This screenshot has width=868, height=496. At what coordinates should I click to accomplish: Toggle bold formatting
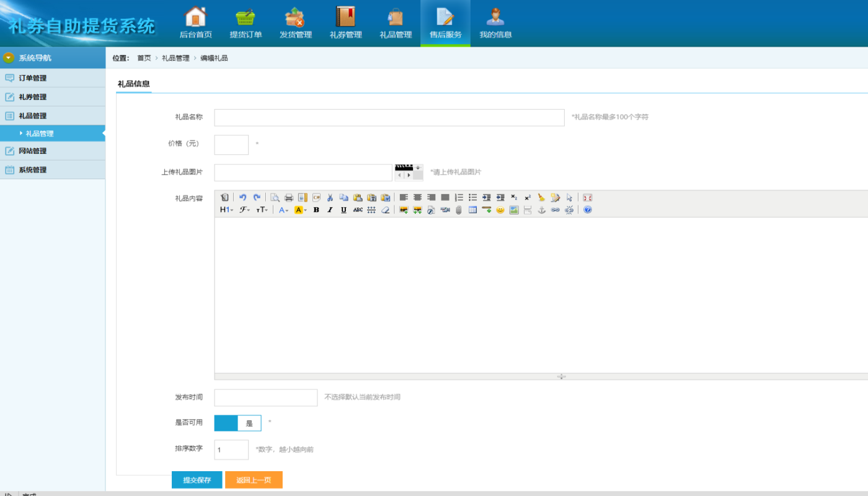click(x=316, y=210)
